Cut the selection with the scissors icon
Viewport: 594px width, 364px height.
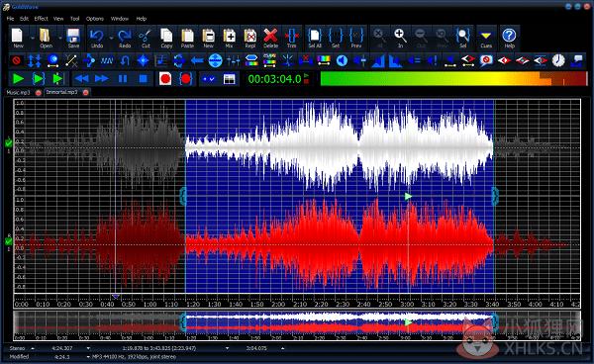click(146, 38)
